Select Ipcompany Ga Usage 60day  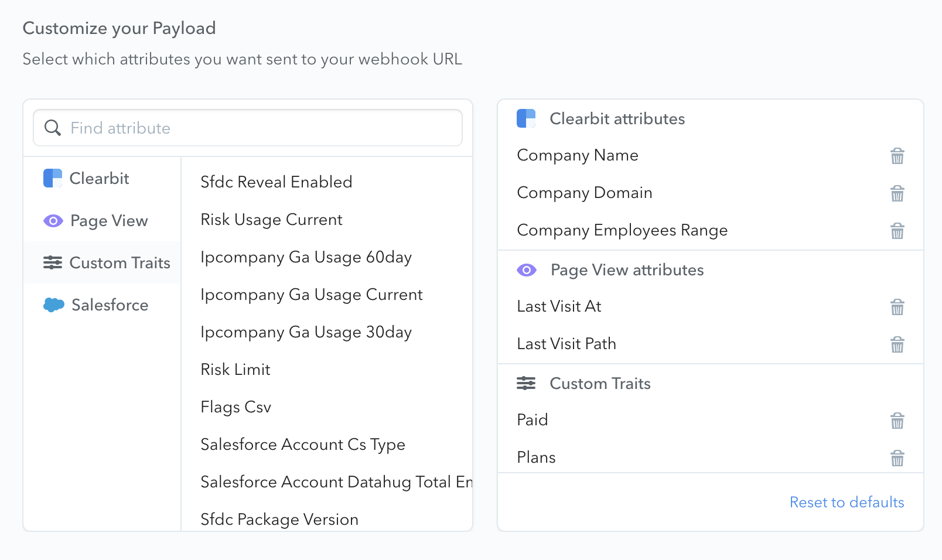click(x=306, y=257)
